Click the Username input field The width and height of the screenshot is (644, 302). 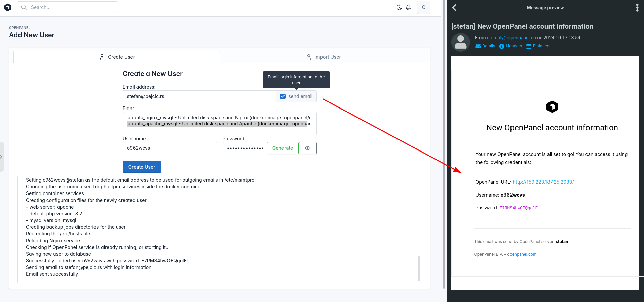[170, 148]
